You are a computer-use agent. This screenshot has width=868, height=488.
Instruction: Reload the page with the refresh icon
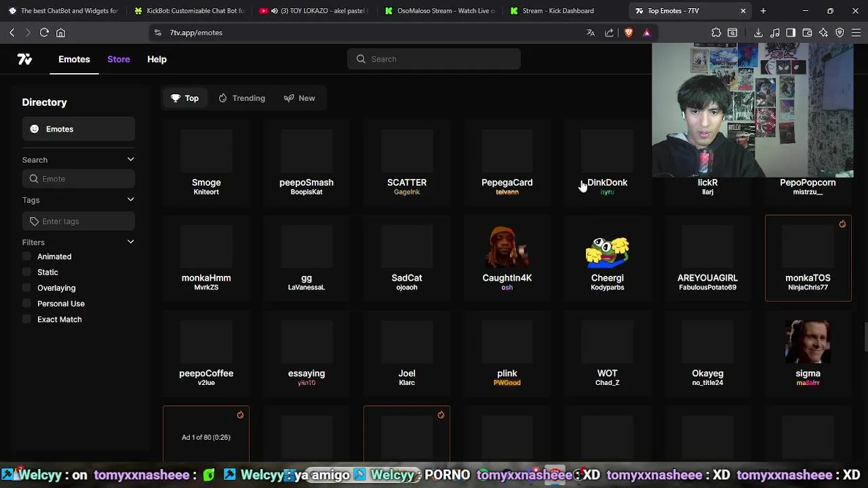(44, 33)
